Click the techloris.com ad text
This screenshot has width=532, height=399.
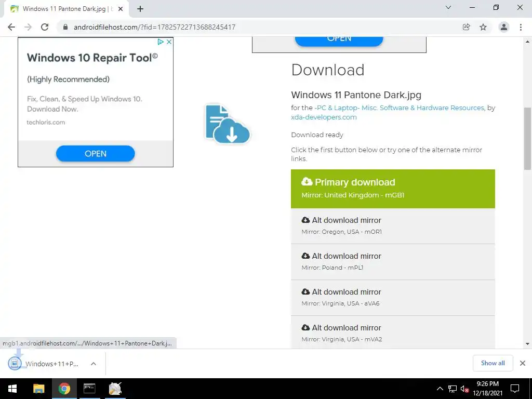[x=46, y=123]
